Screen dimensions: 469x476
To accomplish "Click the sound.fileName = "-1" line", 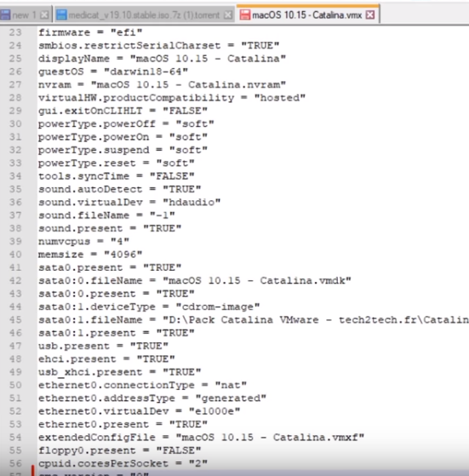I will [x=106, y=215].
